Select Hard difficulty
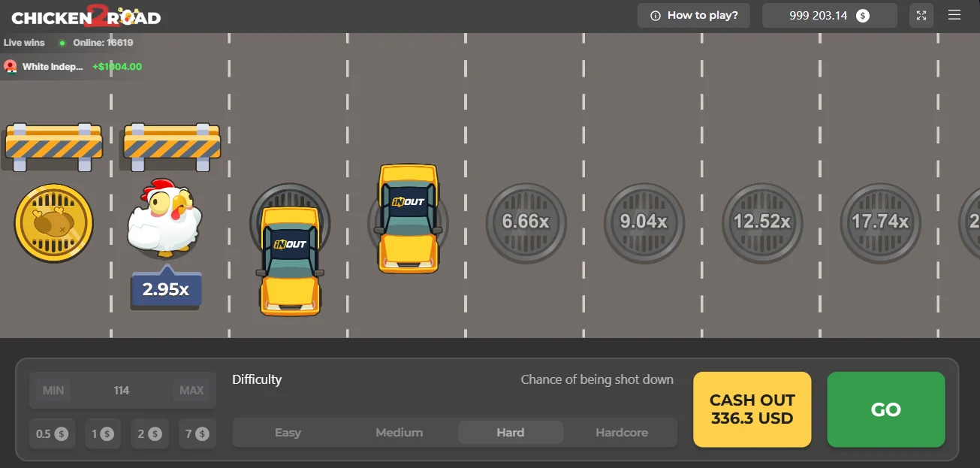The width and height of the screenshot is (980, 468). [x=511, y=433]
